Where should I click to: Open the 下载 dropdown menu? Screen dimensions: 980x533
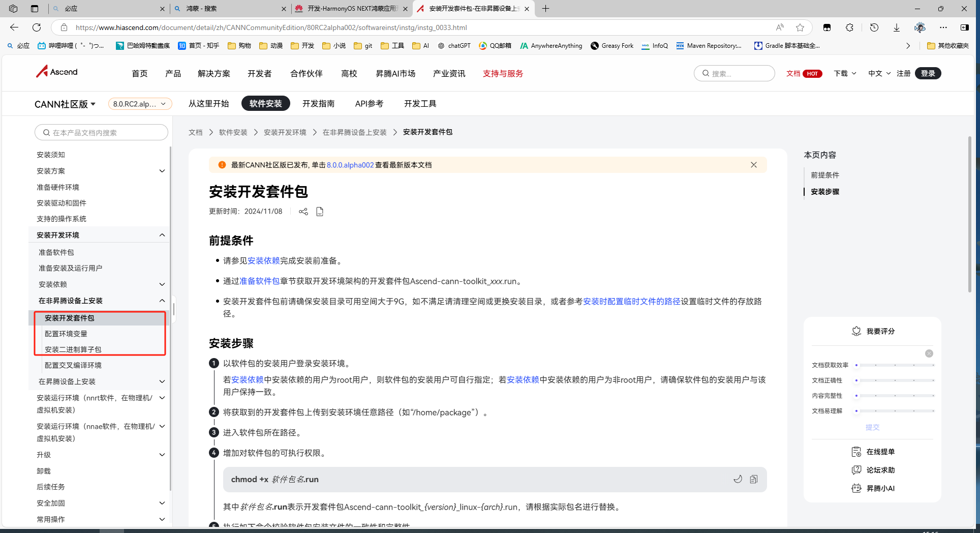point(845,73)
